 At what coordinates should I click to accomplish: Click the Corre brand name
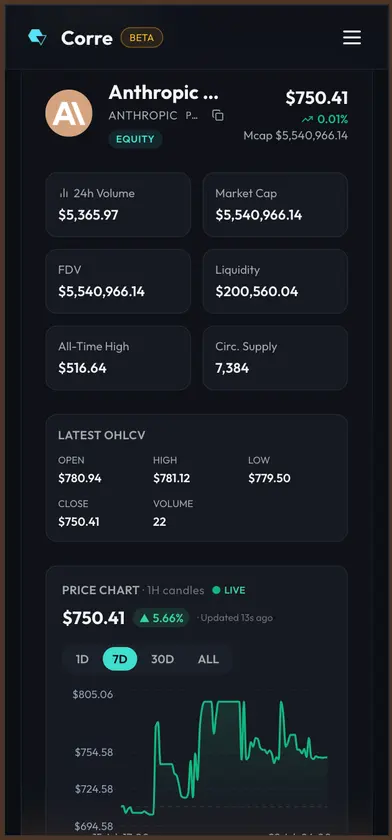(x=87, y=38)
